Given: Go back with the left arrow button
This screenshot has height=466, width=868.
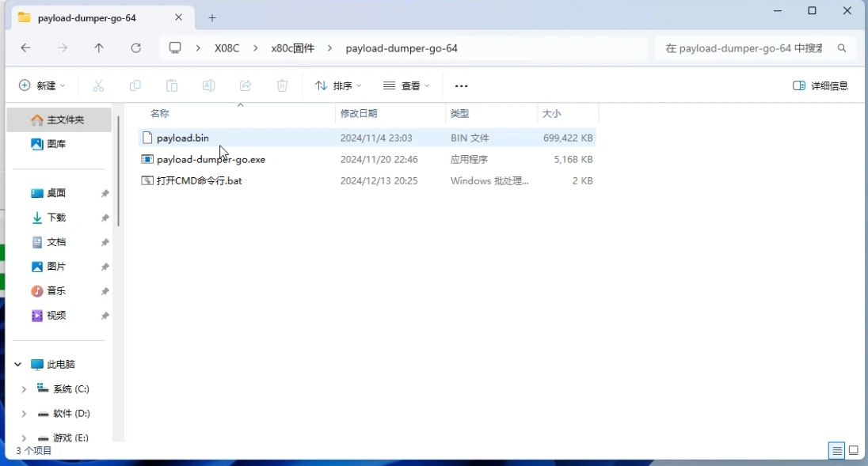Looking at the screenshot, I should tap(25, 48).
